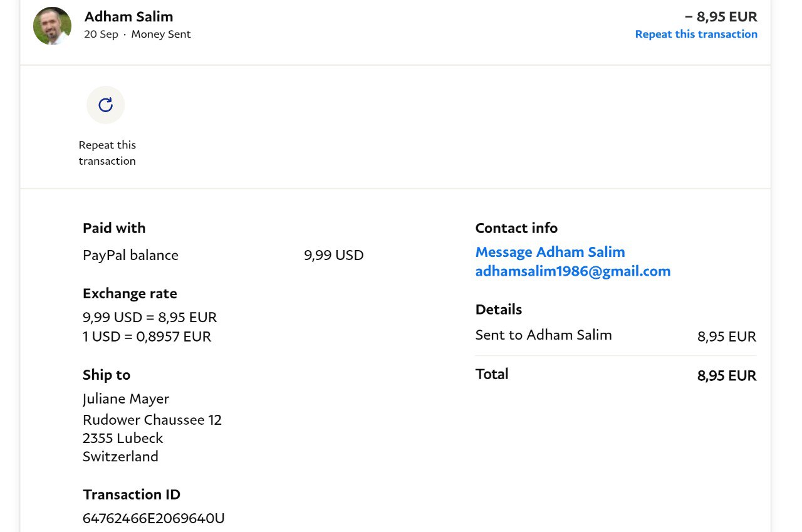Image resolution: width=802 pixels, height=532 pixels.
Task: Click the "Sent to Adham Salim" details line
Action: point(543,335)
